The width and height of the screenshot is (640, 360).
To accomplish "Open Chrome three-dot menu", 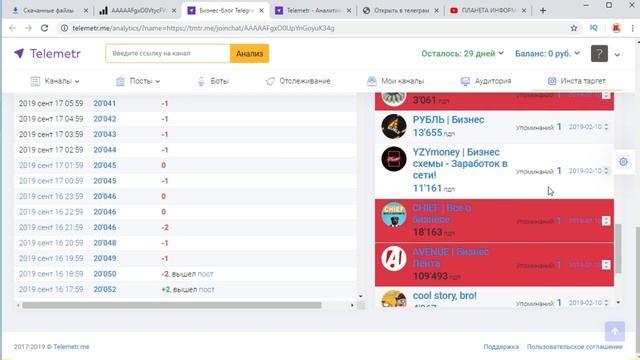I will coord(633,28).
